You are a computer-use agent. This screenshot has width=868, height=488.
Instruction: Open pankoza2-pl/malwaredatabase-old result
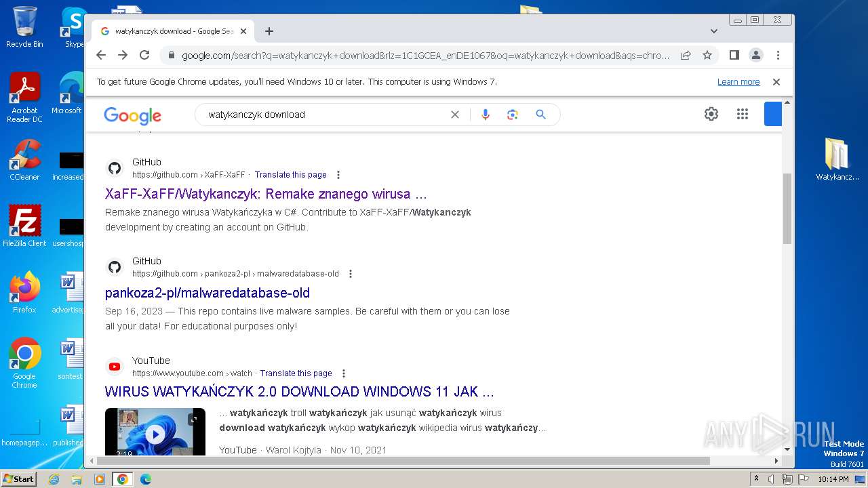tap(208, 293)
